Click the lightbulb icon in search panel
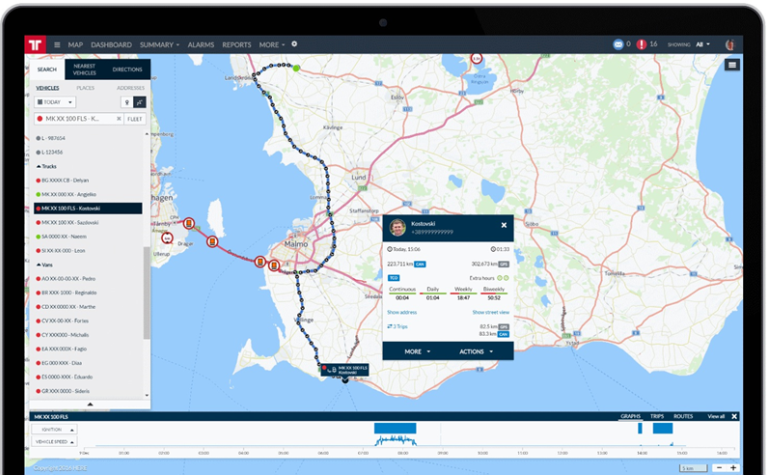Viewport: 767px width, 475px height. coord(127,102)
